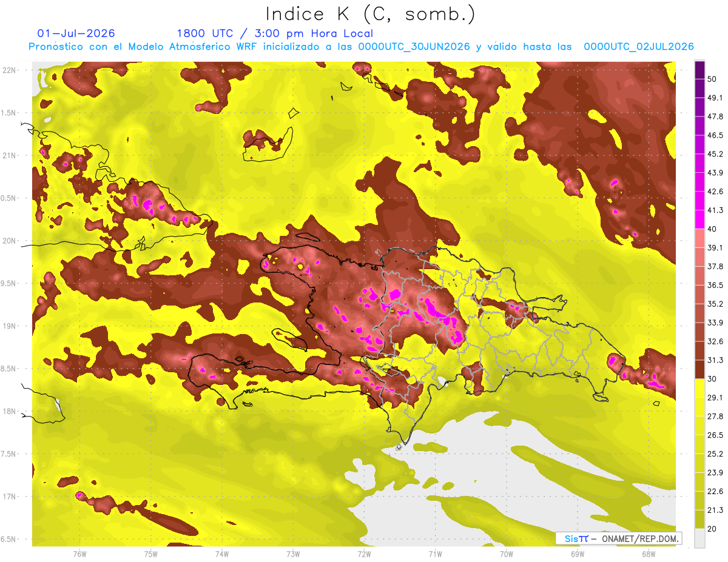The image size is (728, 562).
Task: Click the '76W' longitude label
Action: coord(79,554)
